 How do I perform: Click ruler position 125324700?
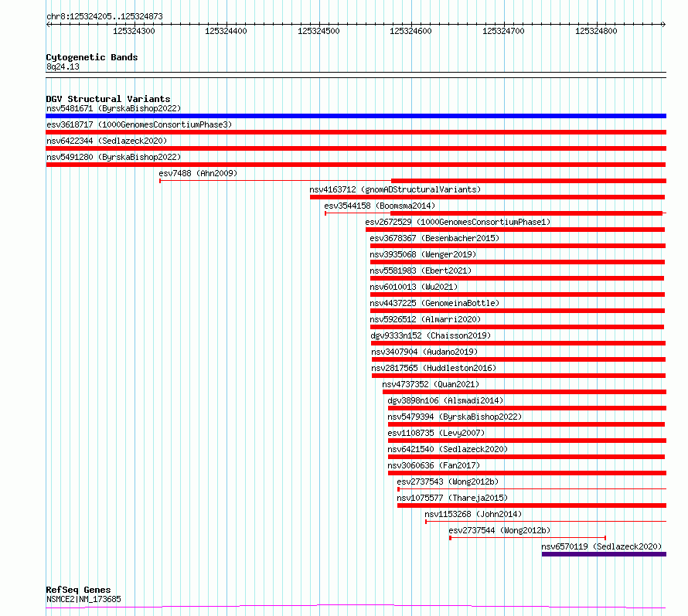click(x=503, y=31)
